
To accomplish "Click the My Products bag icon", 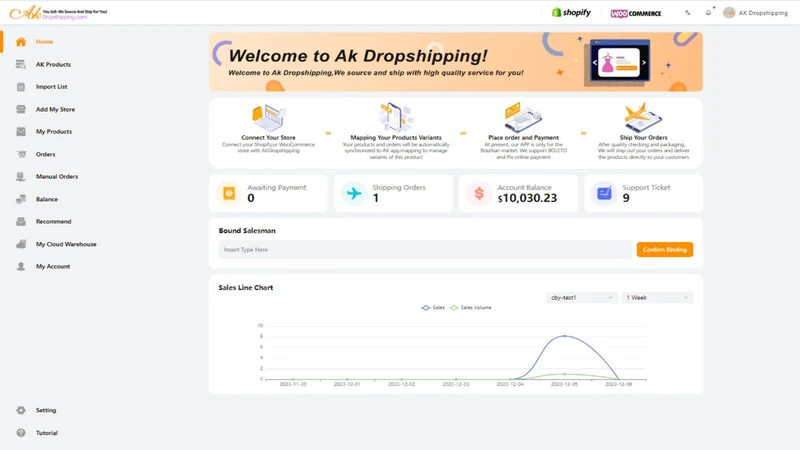I will click(21, 132).
